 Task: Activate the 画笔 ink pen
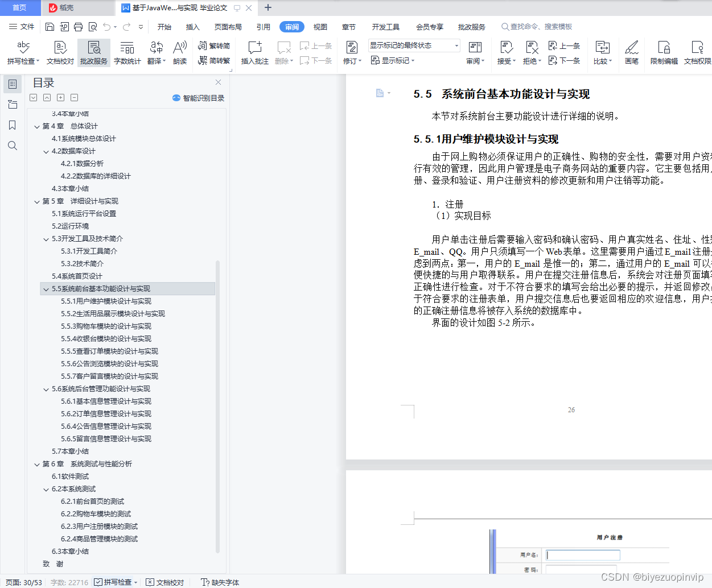pyautogui.click(x=631, y=53)
